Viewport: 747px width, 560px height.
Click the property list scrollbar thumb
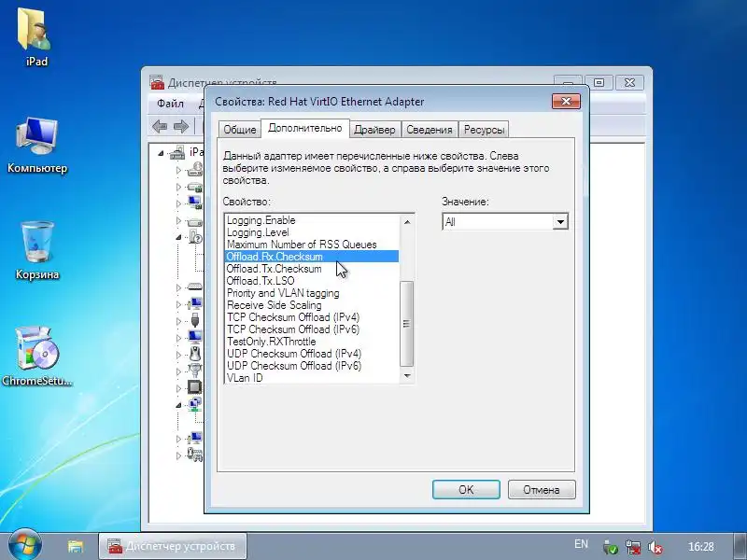tap(406, 324)
